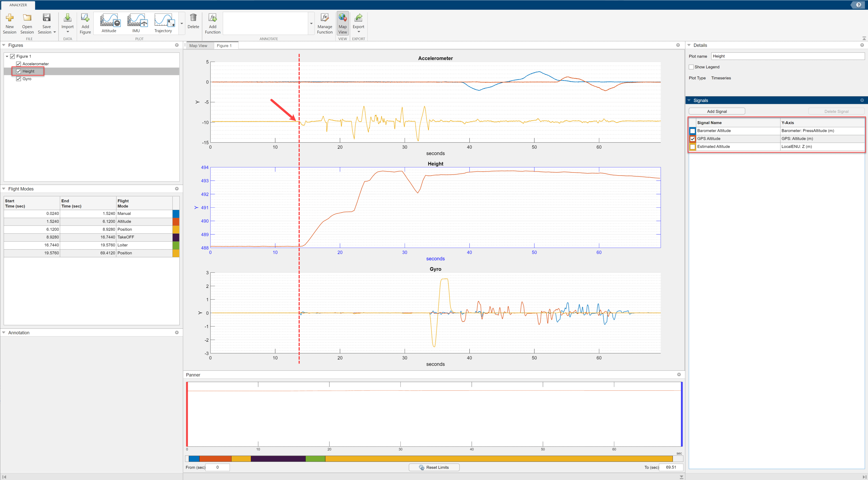This screenshot has width=868, height=480.
Task: Click the TakeOFF flight mode color swatch
Action: point(176,237)
